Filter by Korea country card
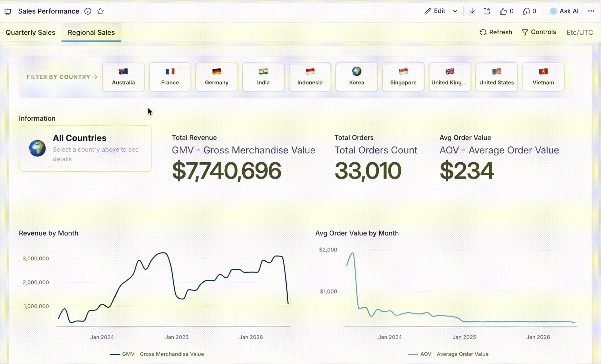This screenshot has height=364, width=601. [x=357, y=77]
